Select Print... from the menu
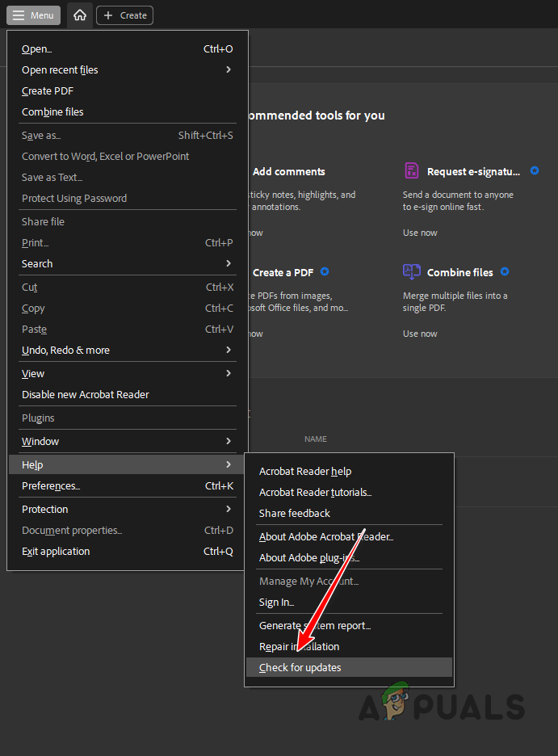The width and height of the screenshot is (558, 756). coord(128,242)
